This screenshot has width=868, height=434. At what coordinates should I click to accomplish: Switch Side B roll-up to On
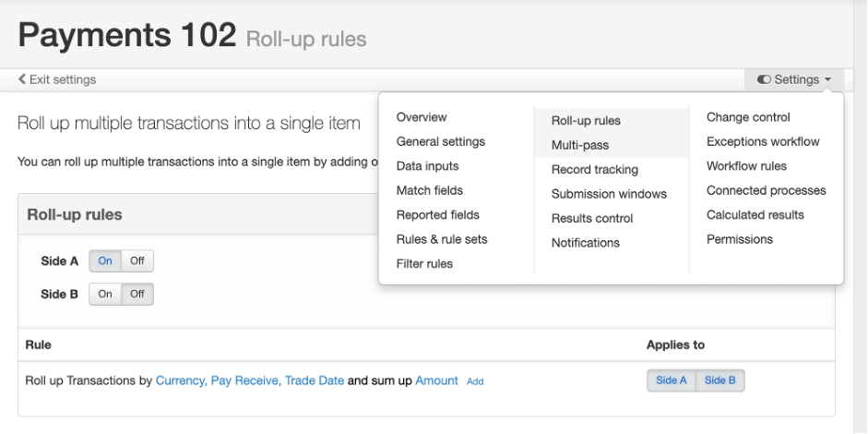(x=105, y=294)
